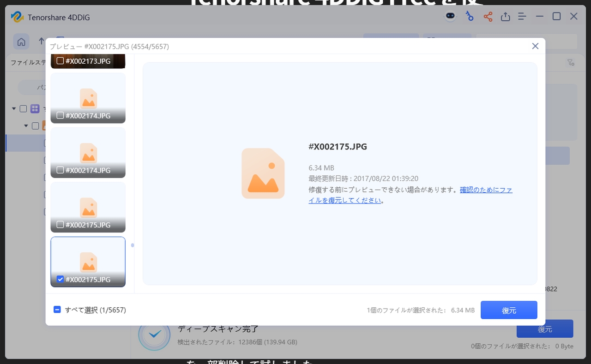Click the up arrow navigation icon
The height and width of the screenshot is (364, 591).
[42, 42]
